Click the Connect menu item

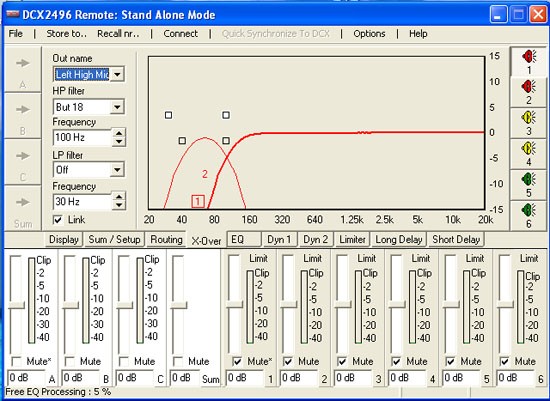tap(181, 34)
